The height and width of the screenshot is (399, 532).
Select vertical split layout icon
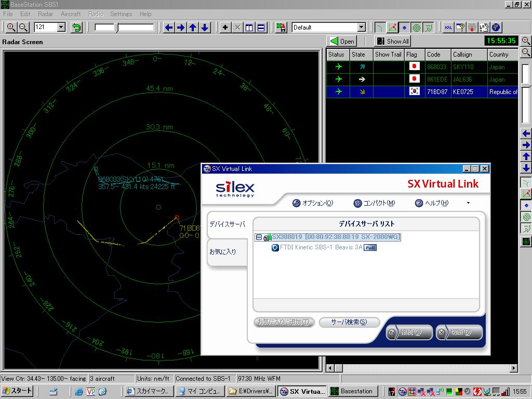coord(249,28)
